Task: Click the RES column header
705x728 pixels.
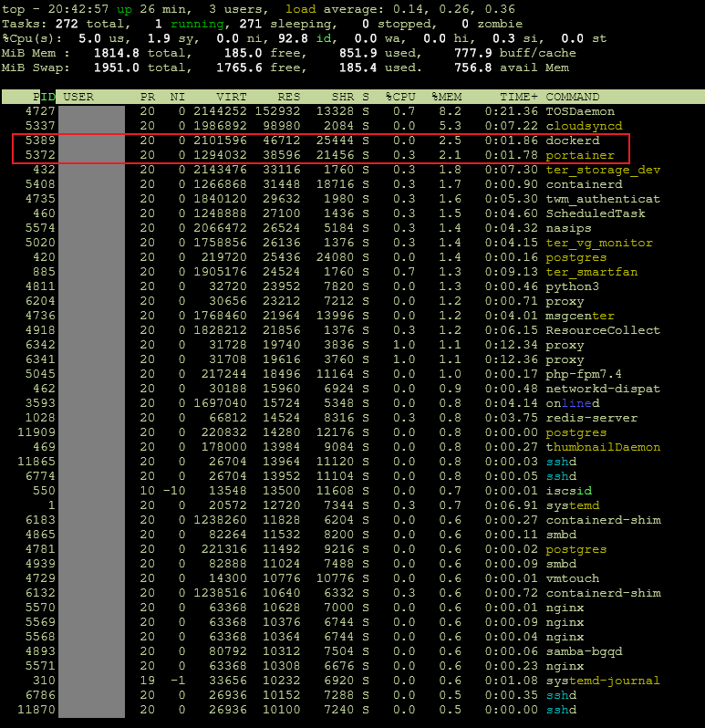Action: coord(289,97)
